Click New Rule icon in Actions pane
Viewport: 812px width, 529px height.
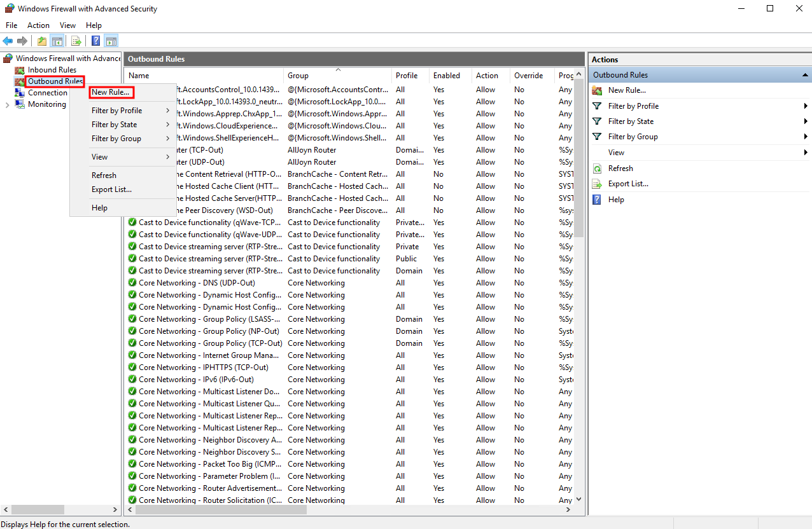(x=597, y=90)
